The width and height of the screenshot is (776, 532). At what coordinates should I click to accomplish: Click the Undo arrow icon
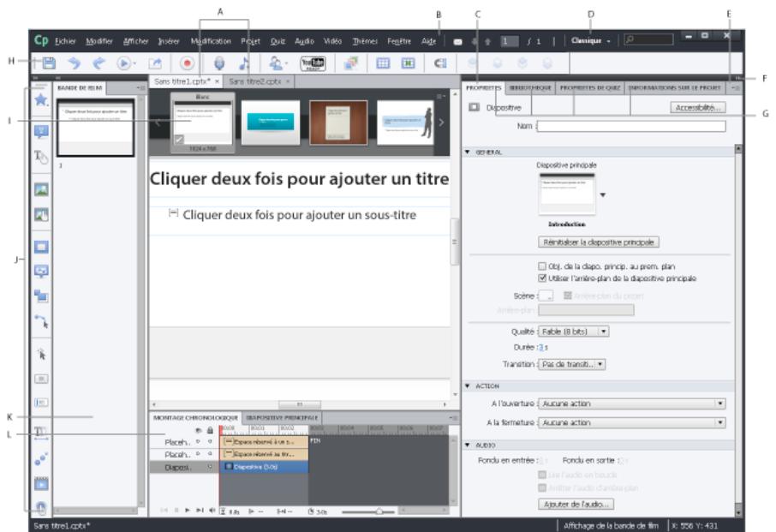coord(75,63)
